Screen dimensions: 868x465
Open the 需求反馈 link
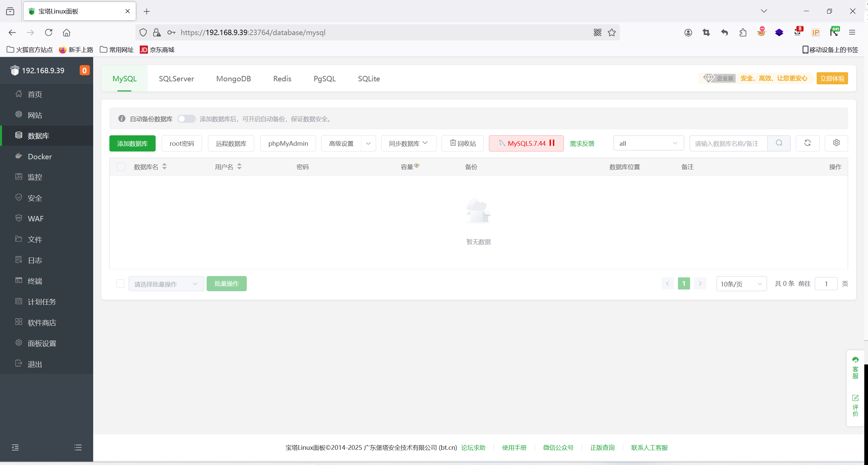click(x=582, y=144)
